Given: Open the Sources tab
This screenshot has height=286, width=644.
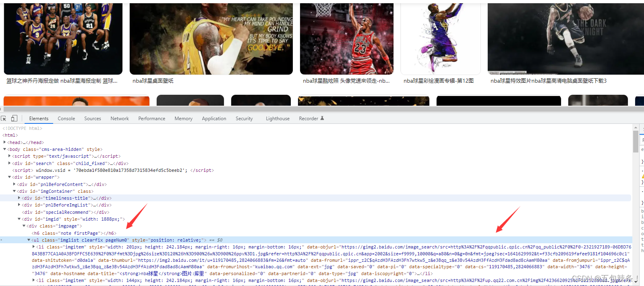Looking at the screenshot, I should 93,119.
